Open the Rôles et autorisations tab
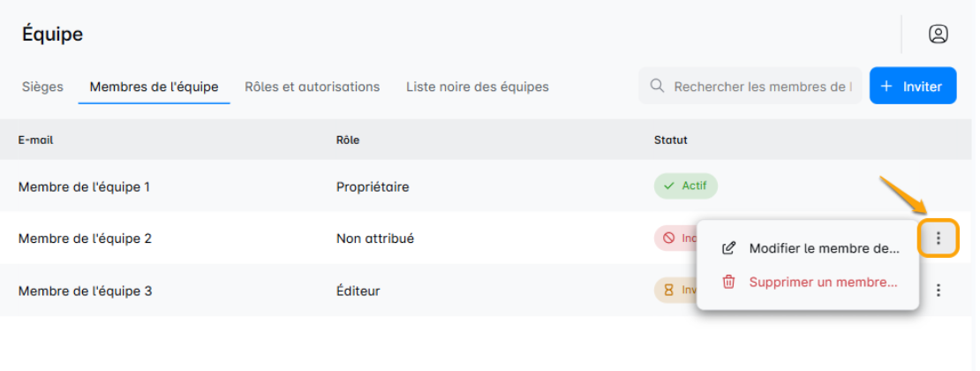Viewport: 980px width, 371px height. (313, 87)
